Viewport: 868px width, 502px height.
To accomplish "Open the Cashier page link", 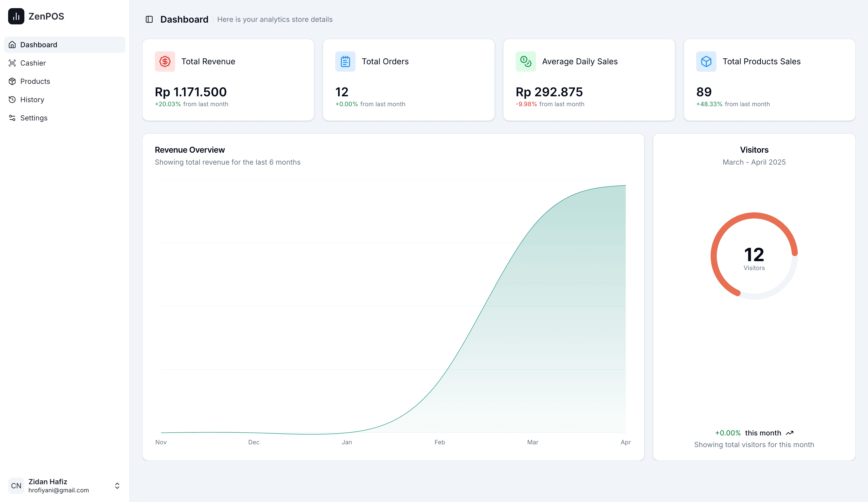I will [x=64, y=63].
